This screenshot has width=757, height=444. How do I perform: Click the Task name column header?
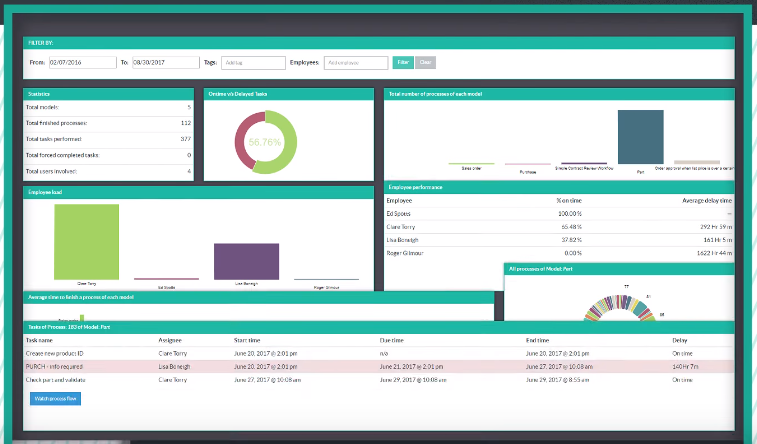coord(39,340)
